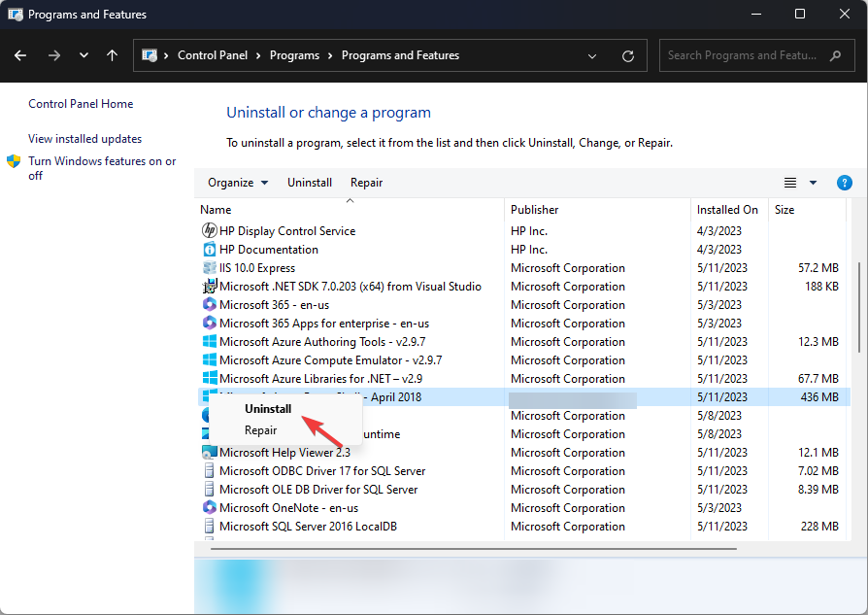
Task: Open the Organize dropdown menu
Action: click(237, 183)
